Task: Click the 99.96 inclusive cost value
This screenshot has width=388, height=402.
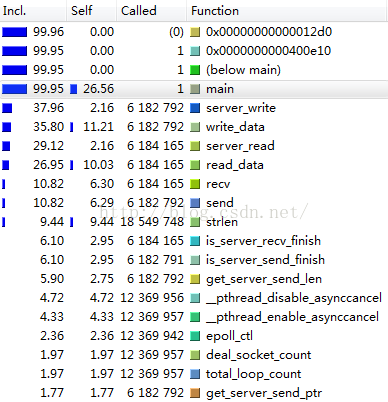Action: 48,32
